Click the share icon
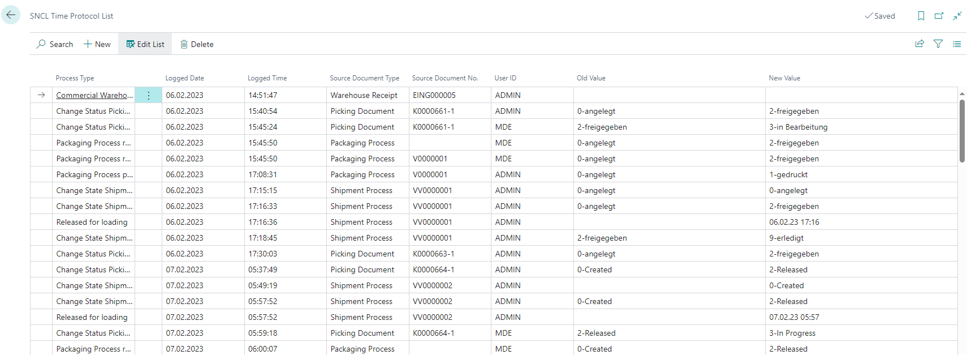 [919, 44]
